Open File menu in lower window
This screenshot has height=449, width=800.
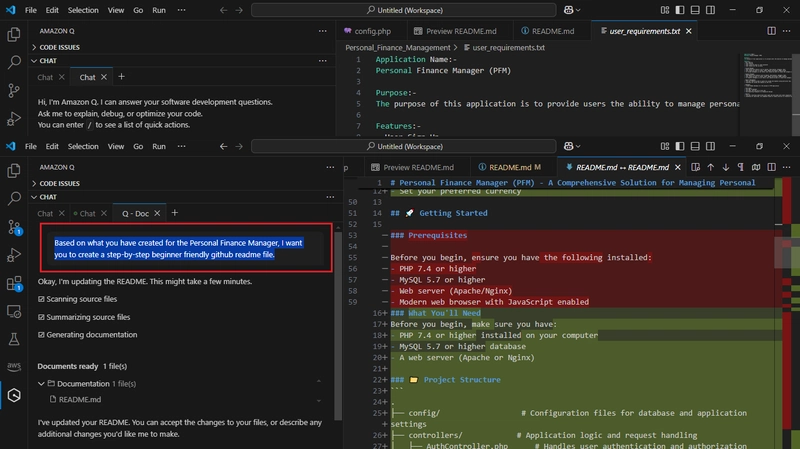pyautogui.click(x=31, y=146)
